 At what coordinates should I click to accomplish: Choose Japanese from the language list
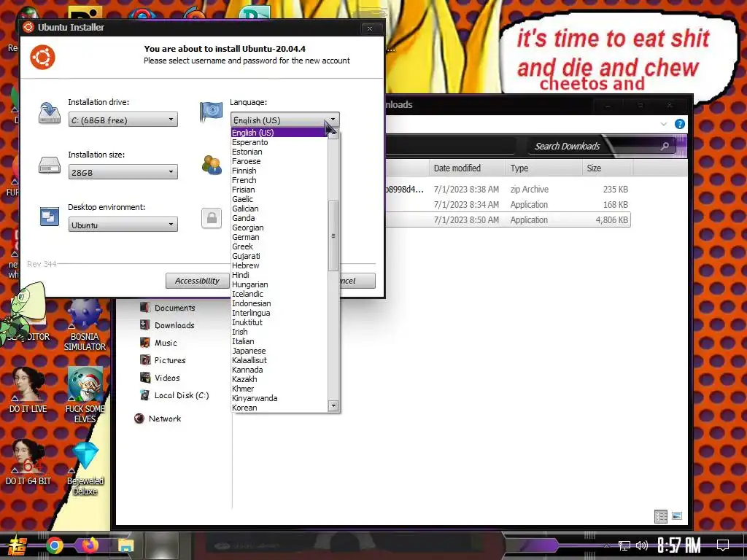(249, 351)
